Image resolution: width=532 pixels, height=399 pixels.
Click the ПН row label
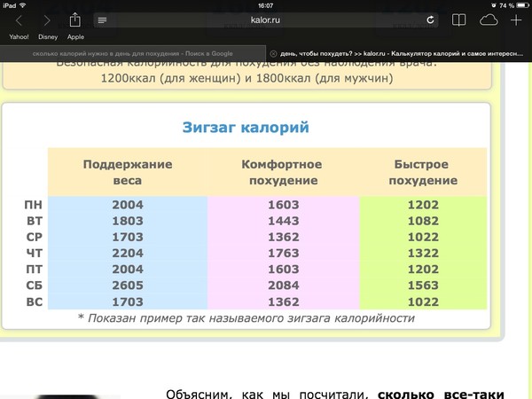[34, 205]
